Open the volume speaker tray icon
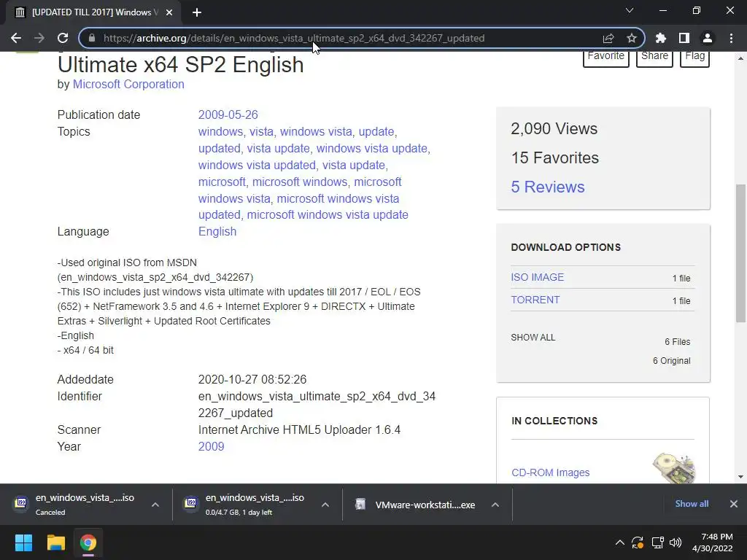The width and height of the screenshot is (747, 560). (676, 542)
